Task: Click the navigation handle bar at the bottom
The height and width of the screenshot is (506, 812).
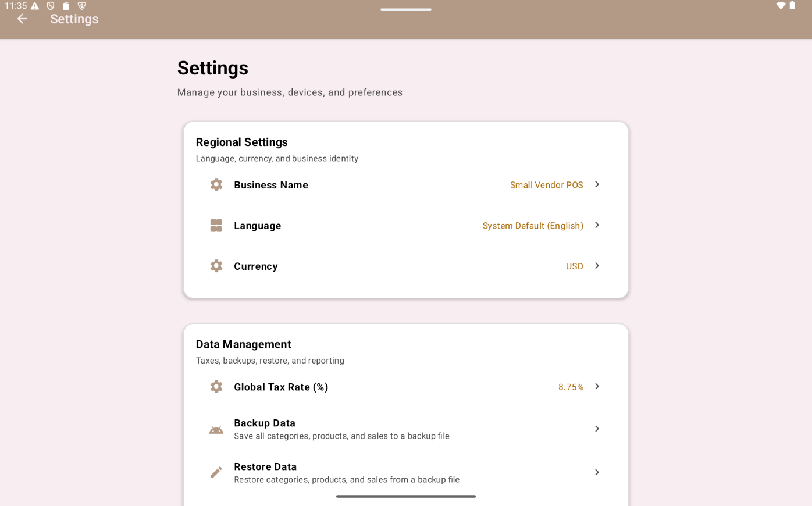Action: pyautogui.click(x=405, y=496)
